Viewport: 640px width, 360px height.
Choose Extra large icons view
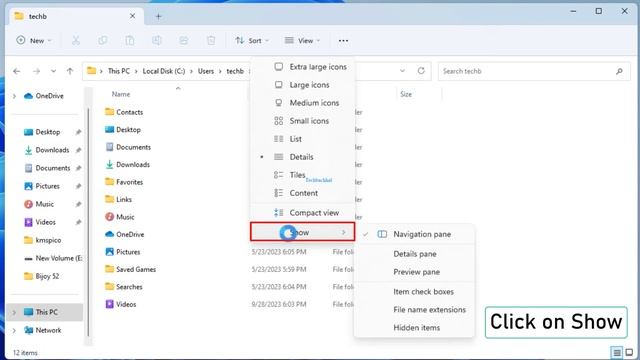point(302,67)
